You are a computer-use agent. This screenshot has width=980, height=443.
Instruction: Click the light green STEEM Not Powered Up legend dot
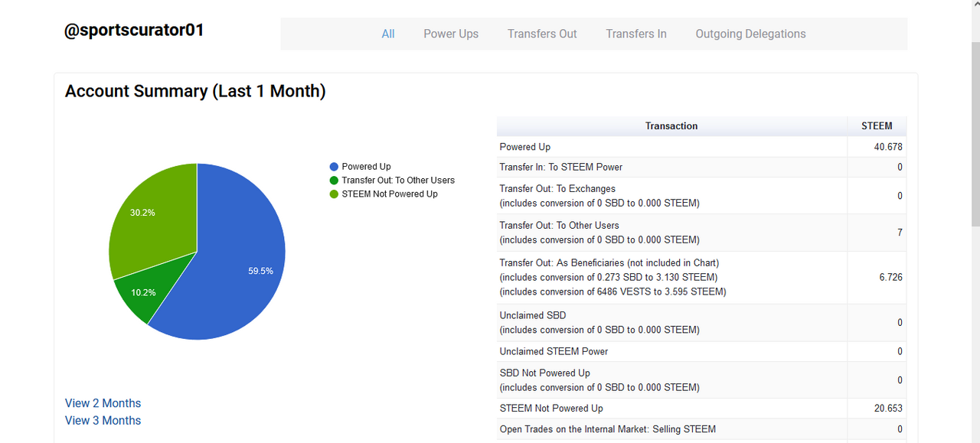pos(334,194)
